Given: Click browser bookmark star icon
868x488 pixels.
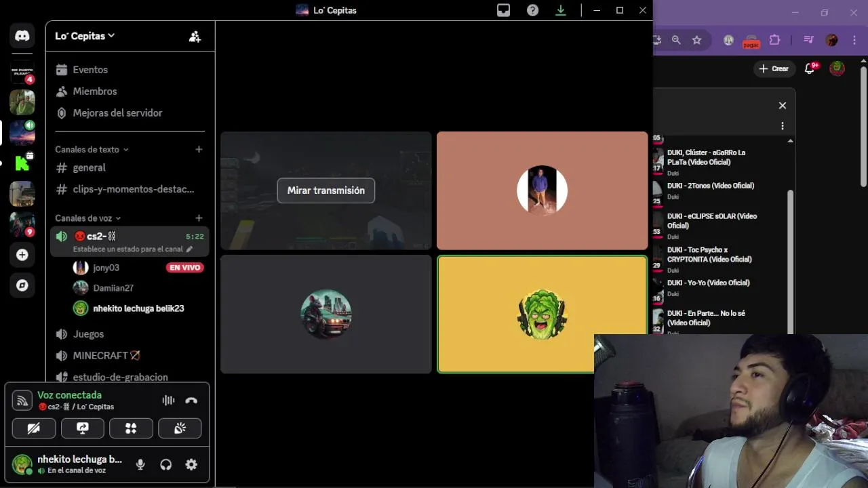Looking at the screenshot, I should point(696,40).
